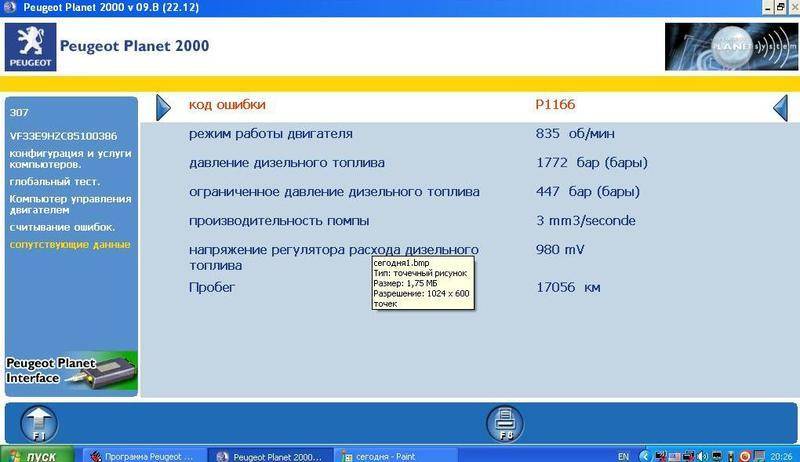Click the right-pointing arrow beside код ошибки
800x462 pixels.
164,106
